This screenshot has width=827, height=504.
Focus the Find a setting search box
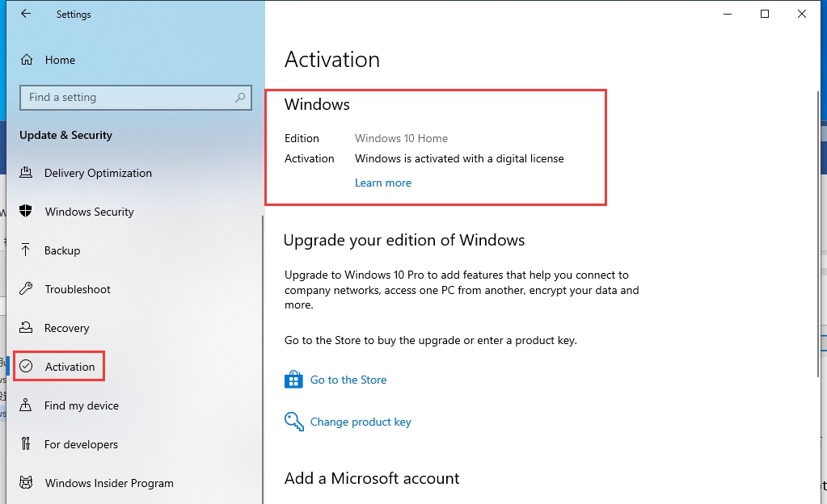[136, 98]
